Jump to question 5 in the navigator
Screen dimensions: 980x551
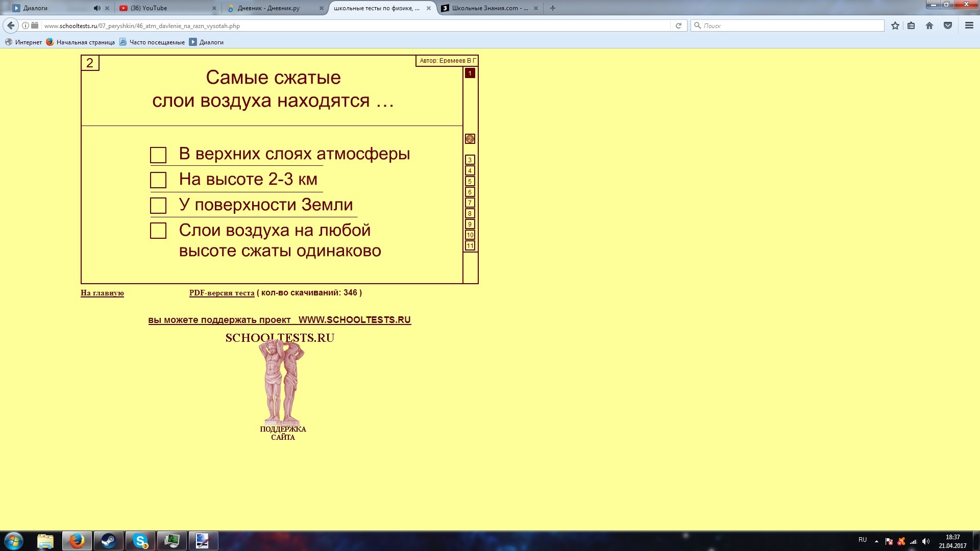click(x=470, y=181)
